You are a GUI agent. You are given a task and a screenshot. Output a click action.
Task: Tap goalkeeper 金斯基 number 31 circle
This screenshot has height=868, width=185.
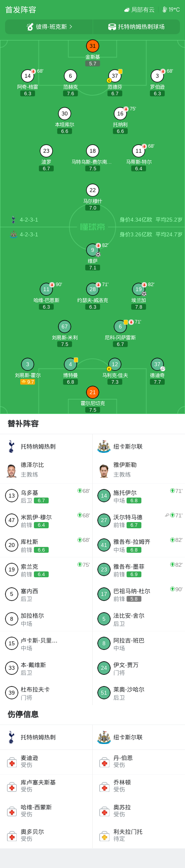click(92, 46)
